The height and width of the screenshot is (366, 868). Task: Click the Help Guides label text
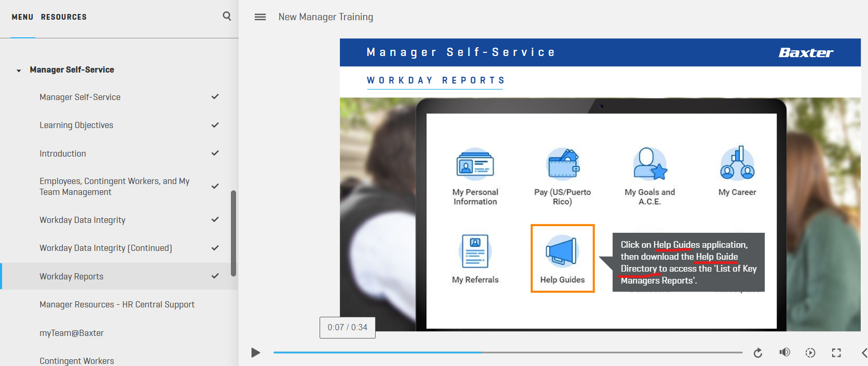[562, 280]
